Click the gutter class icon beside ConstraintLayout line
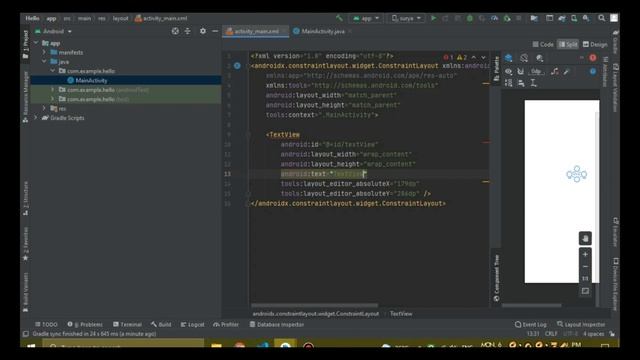Image resolution: width=640 pixels, height=360 pixels. (x=237, y=66)
